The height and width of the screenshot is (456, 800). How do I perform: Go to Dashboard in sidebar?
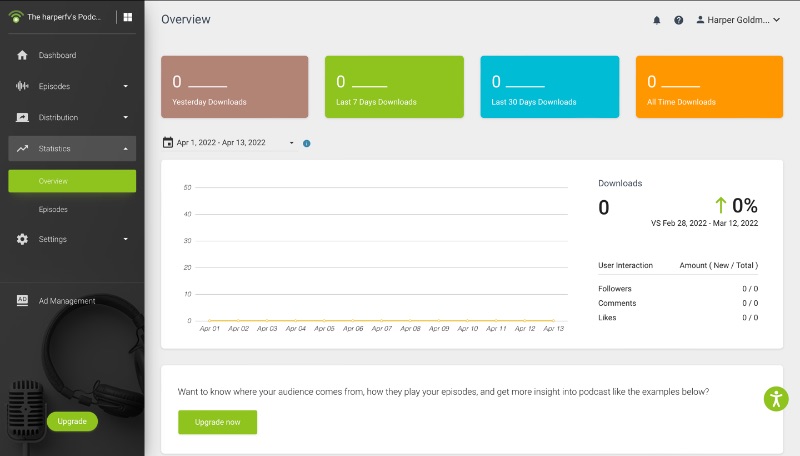72,55
